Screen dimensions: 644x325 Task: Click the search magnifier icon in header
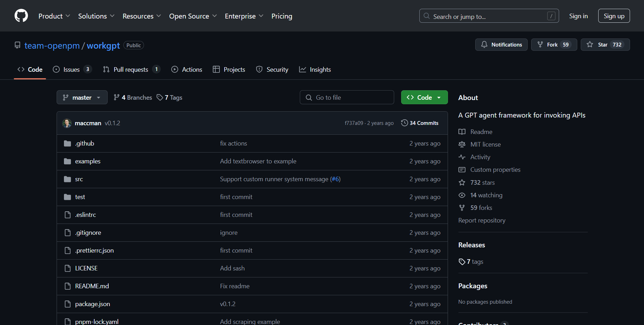pos(427,16)
